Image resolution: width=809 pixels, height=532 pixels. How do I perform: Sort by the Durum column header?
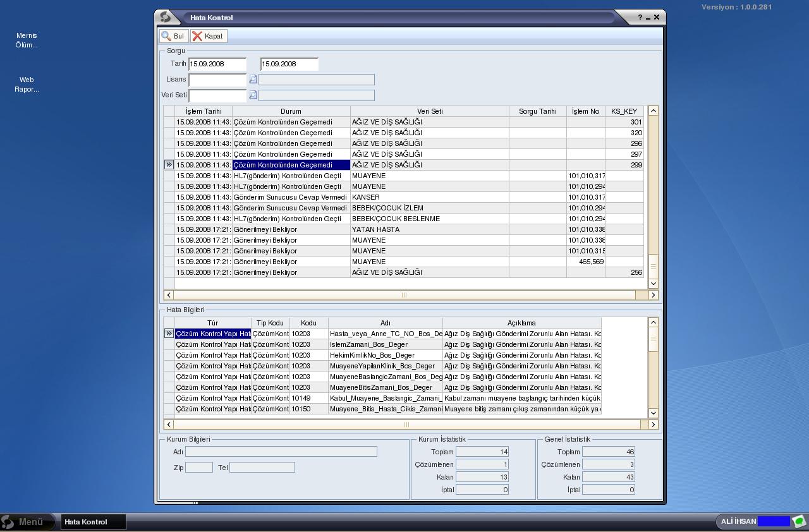click(291, 111)
